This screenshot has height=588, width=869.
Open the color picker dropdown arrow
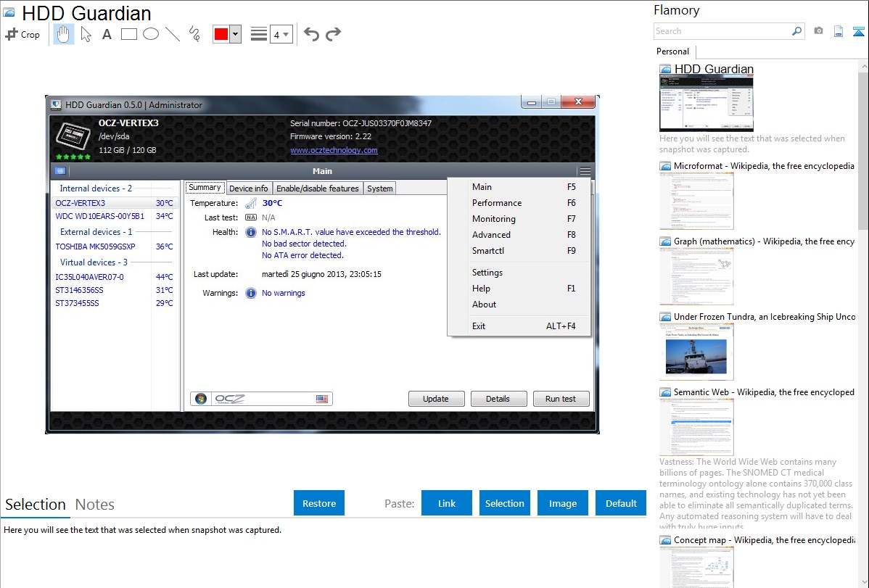[235, 34]
